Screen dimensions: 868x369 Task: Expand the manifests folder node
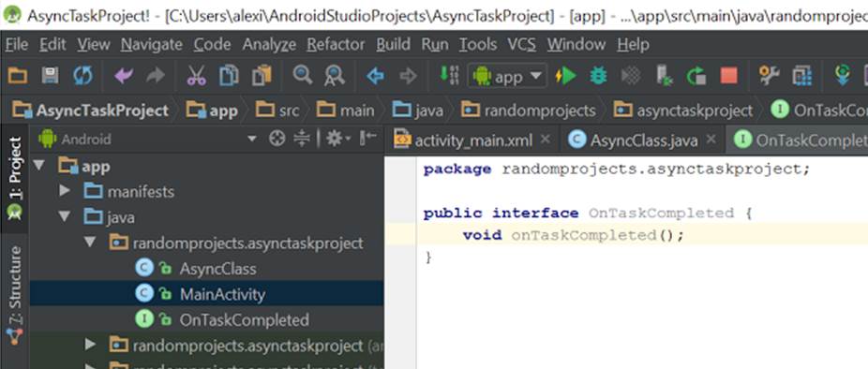[65, 191]
